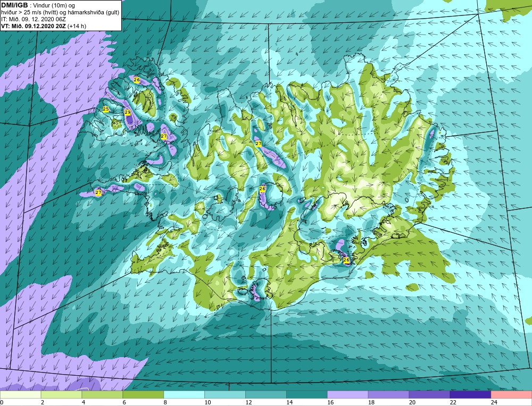This screenshot has height=406, width=532.
Task: Click the 'hviður > 25 m/s (hvítt)' legend description
Action: click(x=29, y=12)
